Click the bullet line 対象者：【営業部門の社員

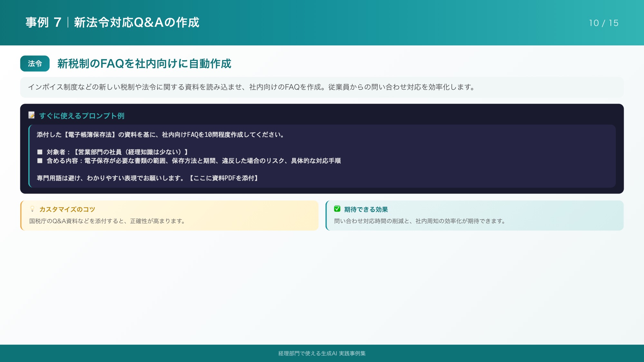pyautogui.click(x=117, y=152)
